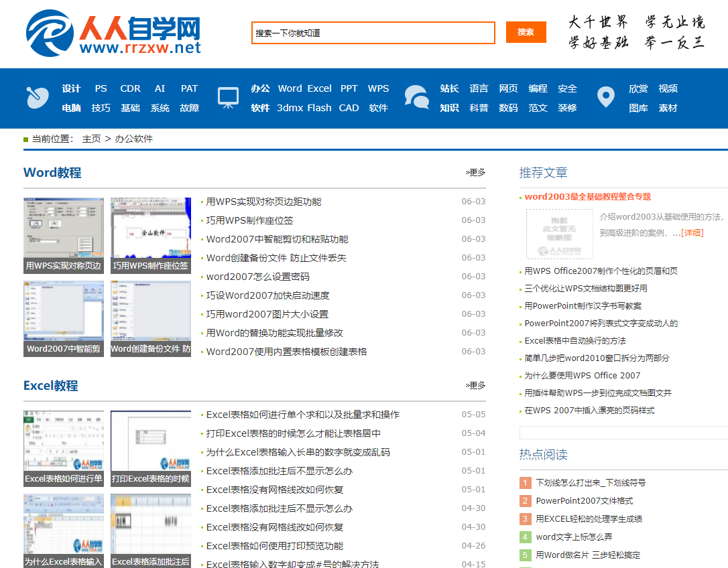Click 更多 link in Excel教程 section
The image size is (728, 568).
[x=475, y=385]
